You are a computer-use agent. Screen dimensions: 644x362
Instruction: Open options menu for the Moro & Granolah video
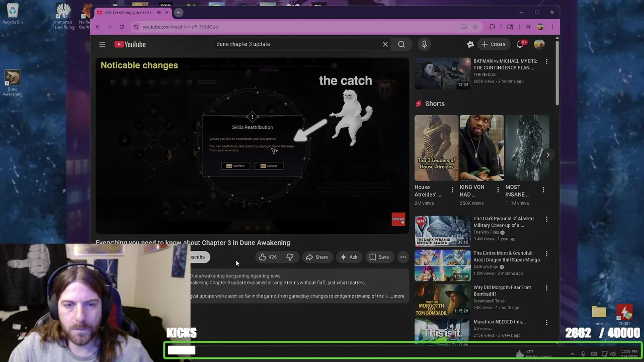[546, 253]
